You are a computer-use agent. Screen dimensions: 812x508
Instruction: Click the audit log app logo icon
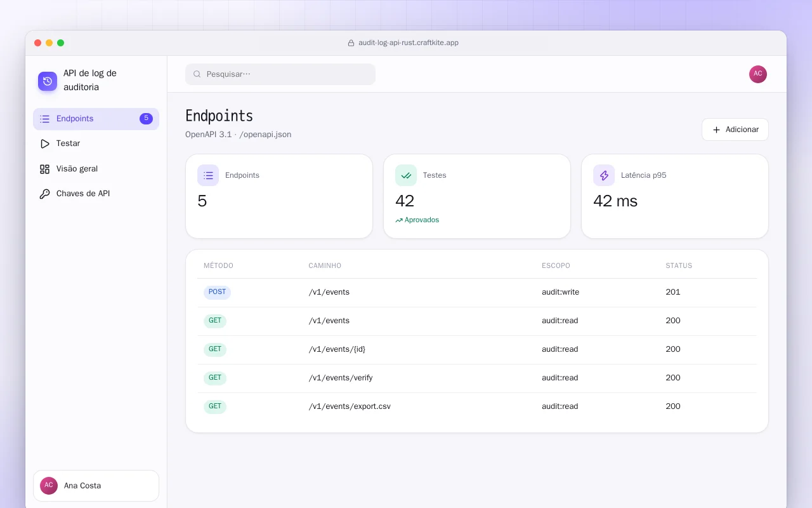[48, 81]
